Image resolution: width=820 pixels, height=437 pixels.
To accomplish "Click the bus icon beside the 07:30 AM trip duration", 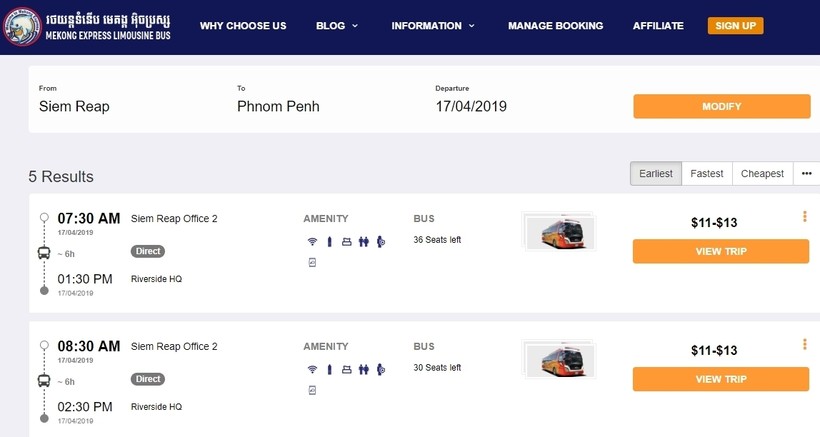I will point(44,253).
